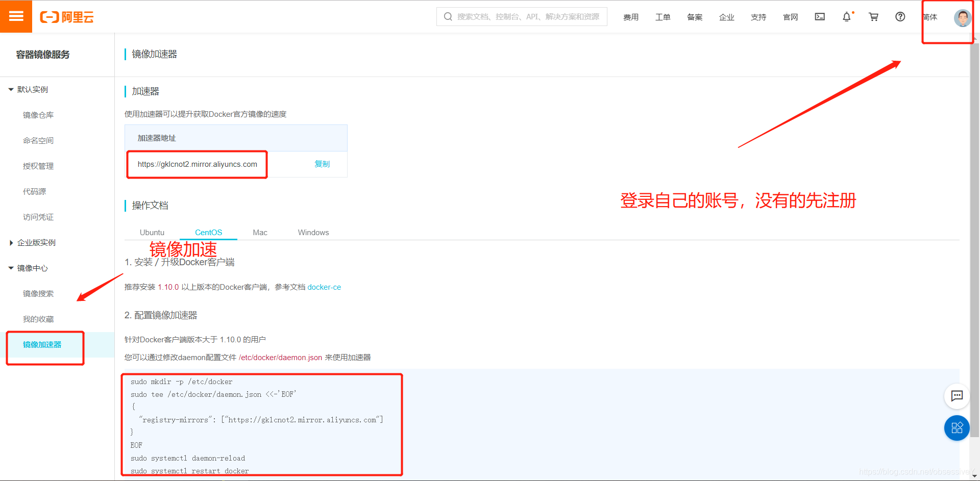Click the 容器镜像服务 sidebar title

[x=43, y=55]
